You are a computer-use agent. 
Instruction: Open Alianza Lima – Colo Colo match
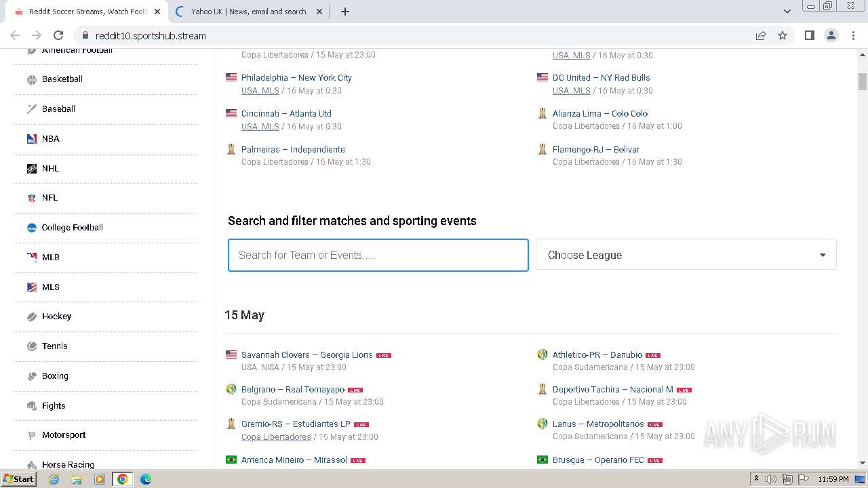[600, 113]
